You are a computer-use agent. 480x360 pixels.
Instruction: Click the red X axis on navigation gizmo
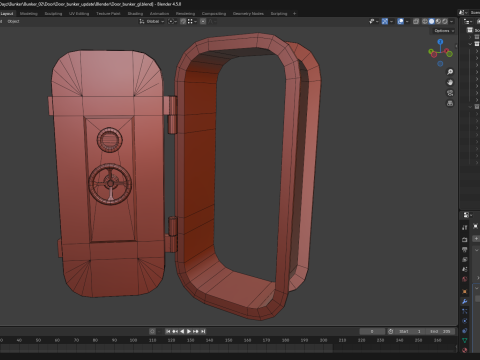pyautogui.click(x=447, y=51)
